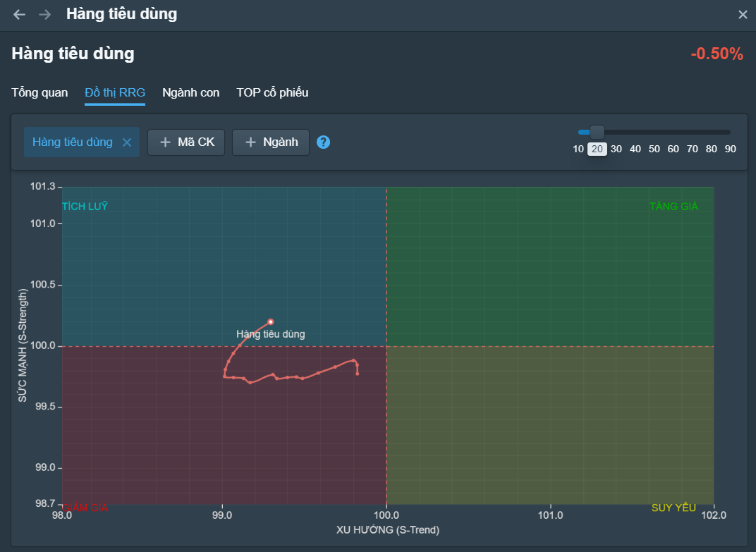Remove the Hàng tiêu dùng chip
The image size is (756, 552).
pos(127,142)
